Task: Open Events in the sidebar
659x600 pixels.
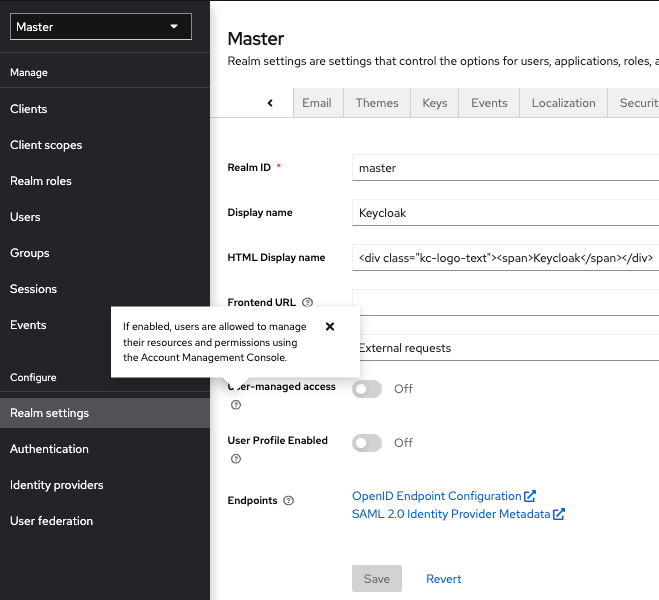Action: [28, 325]
